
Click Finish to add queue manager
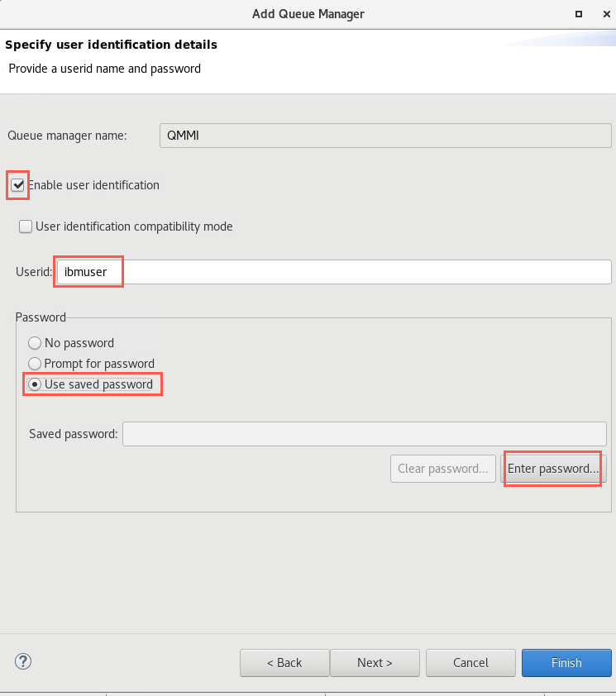[566, 663]
